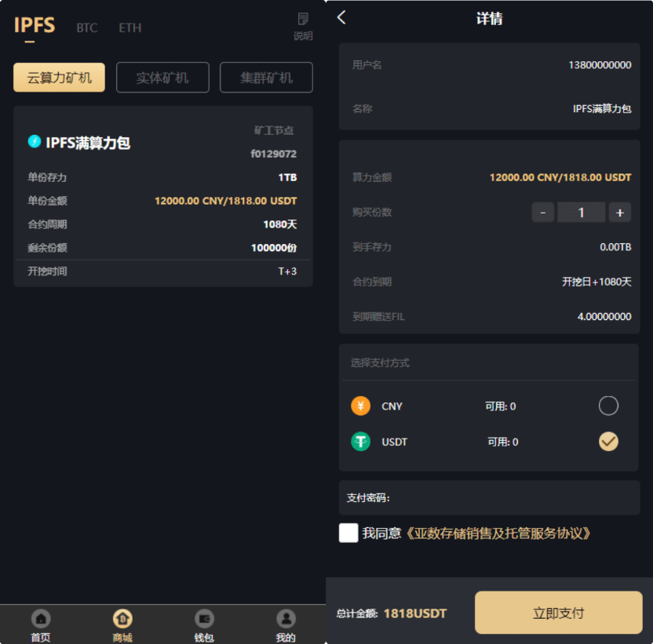Click the green USDT Tether icon
653x644 pixels.
[361, 442]
